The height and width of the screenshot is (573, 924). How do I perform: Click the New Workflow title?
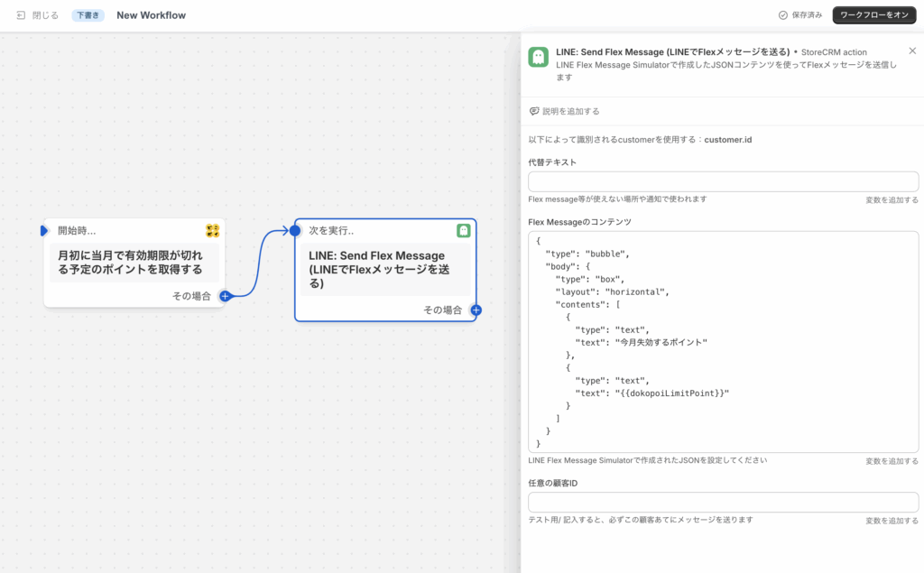pos(151,15)
